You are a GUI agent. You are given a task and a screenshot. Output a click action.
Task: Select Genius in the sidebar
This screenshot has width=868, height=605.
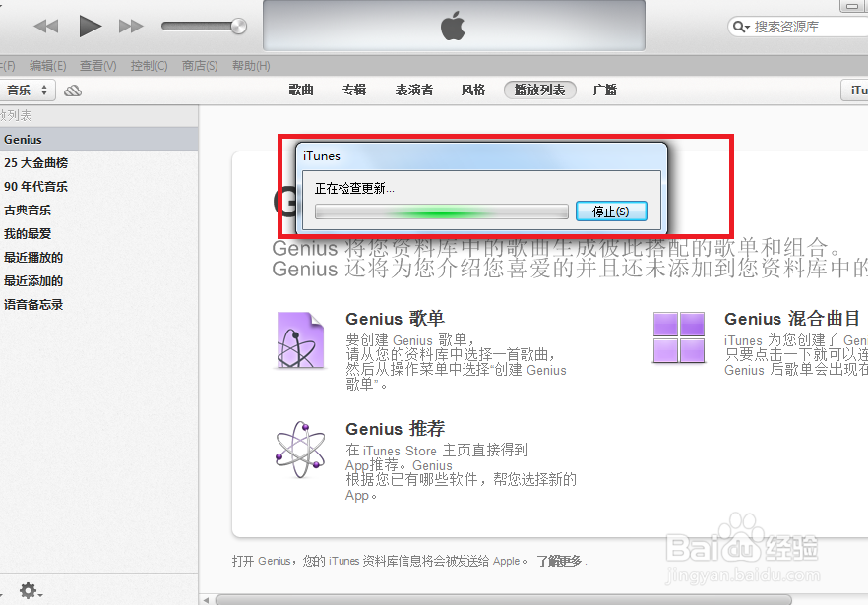(99, 140)
